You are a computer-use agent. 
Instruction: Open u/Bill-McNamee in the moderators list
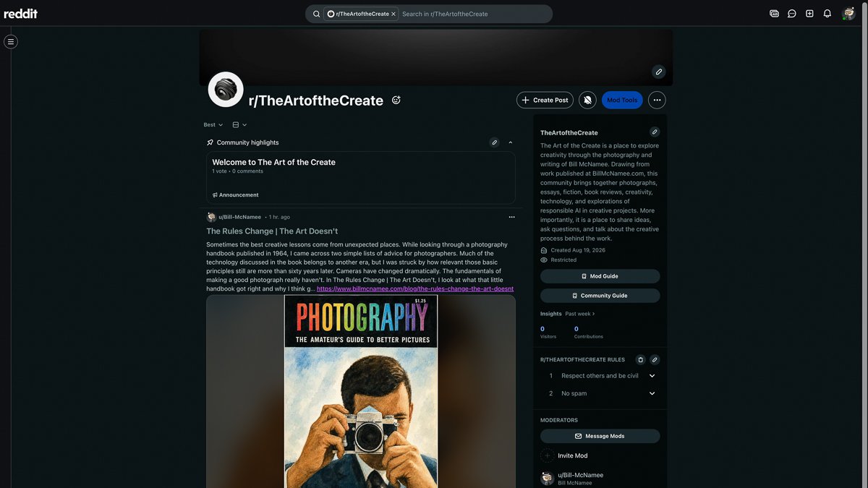point(580,475)
